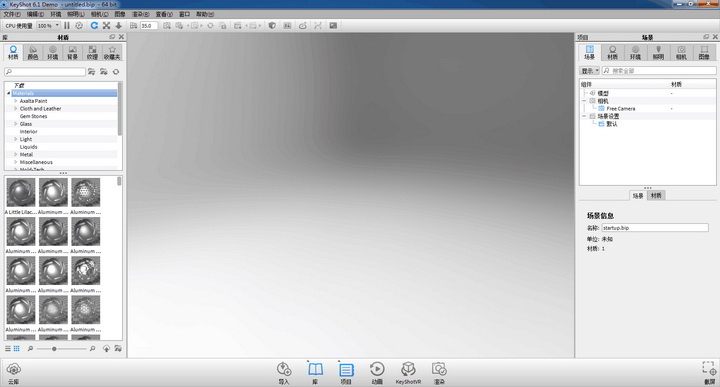The width and height of the screenshot is (720, 387).
Task: Click the down arrow icon in top toolbar
Action: 118,26
